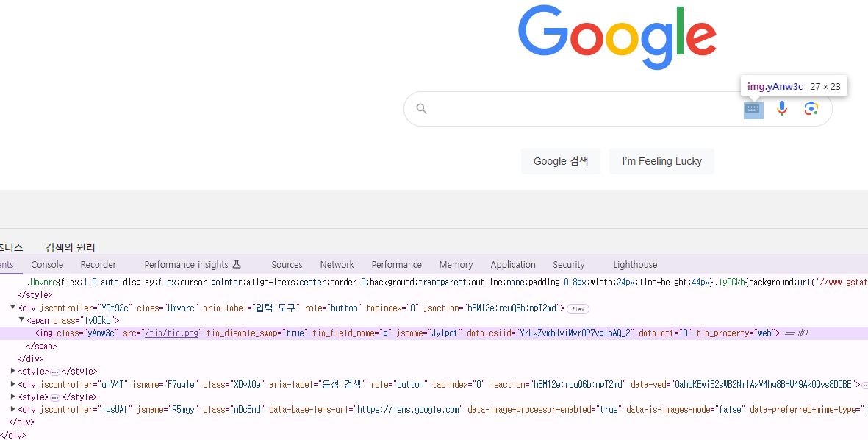The image size is (868, 440).
Task: Open the Security tab
Action: (x=569, y=265)
